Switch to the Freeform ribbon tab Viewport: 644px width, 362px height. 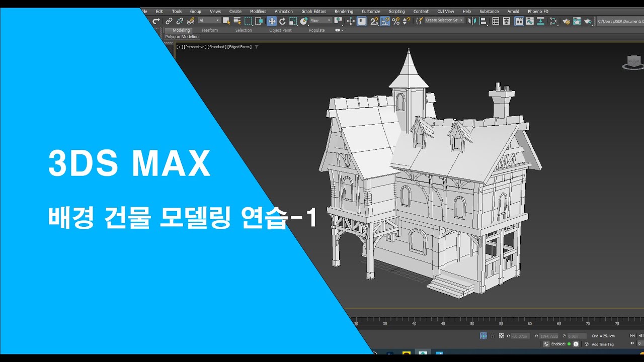coord(210,30)
